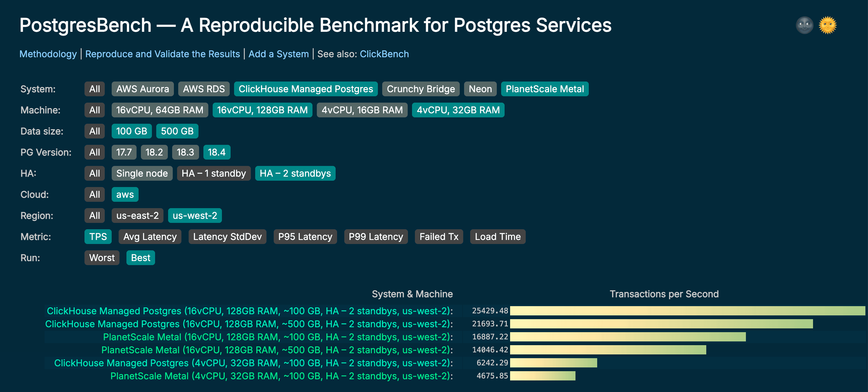Toggle the Neon system filter

[x=480, y=89]
